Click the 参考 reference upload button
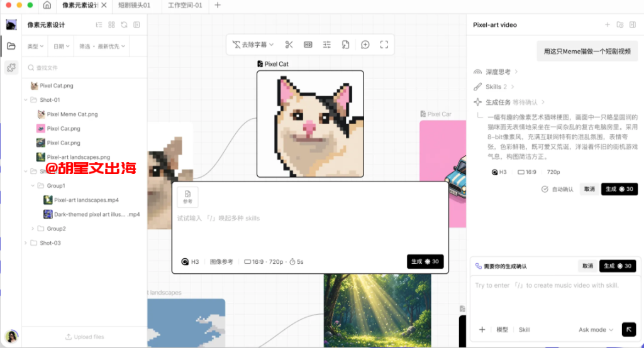The height and width of the screenshot is (348, 644). [187, 197]
